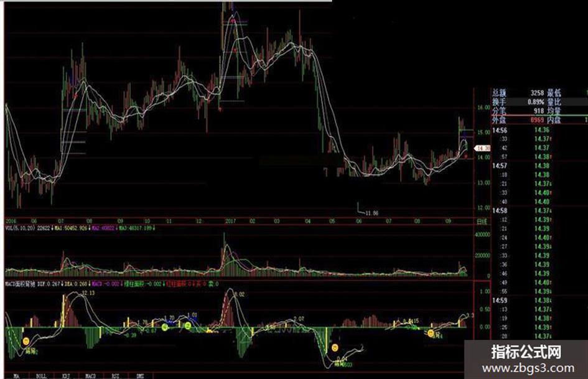Click the purple MA2 value in the volume header

pos(103,228)
